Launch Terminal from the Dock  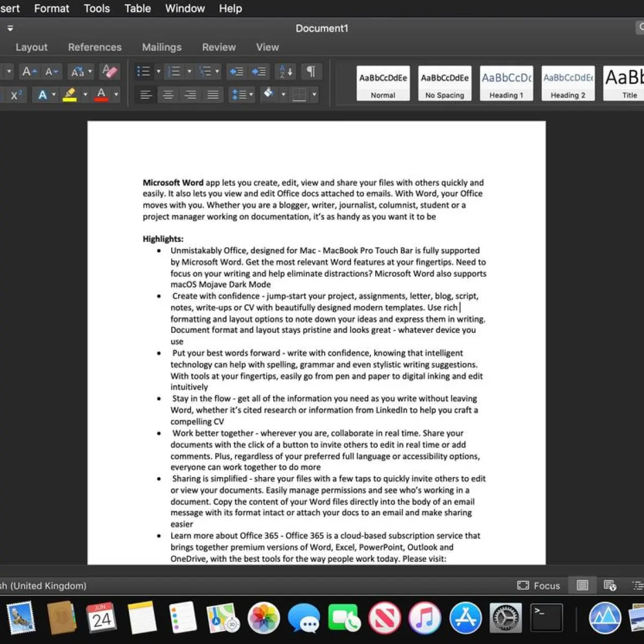click(546, 618)
